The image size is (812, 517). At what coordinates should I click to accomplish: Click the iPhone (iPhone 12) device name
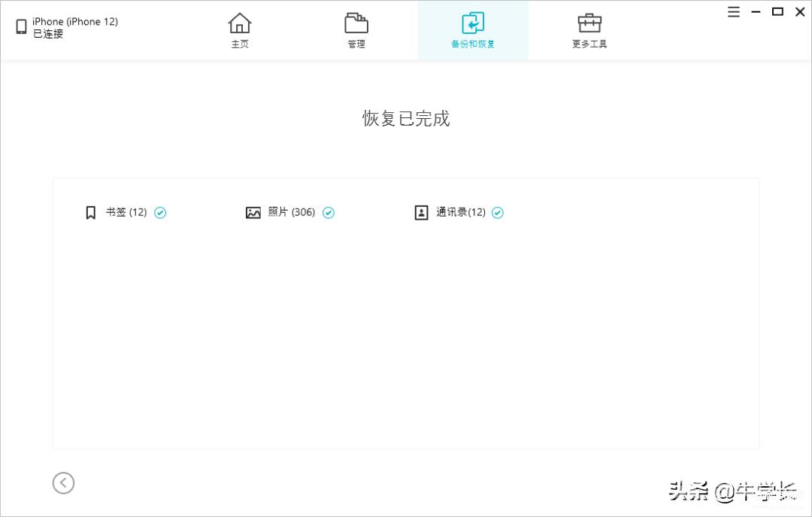(x=75, y=21)
